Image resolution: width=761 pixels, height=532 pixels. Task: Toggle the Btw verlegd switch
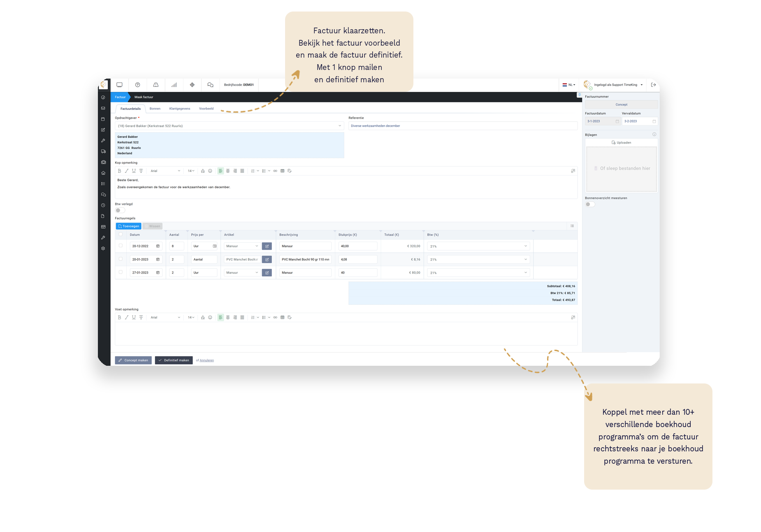point(120,210)
